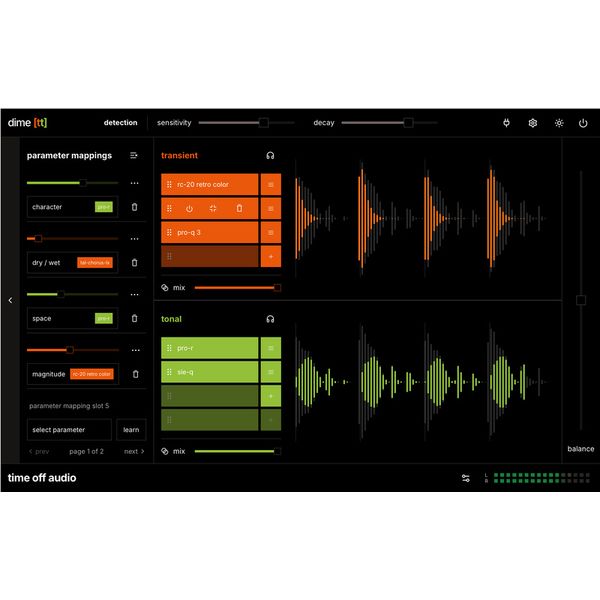Select the detection tab
This screenshot has height=600, width=600.
(121, 123)
